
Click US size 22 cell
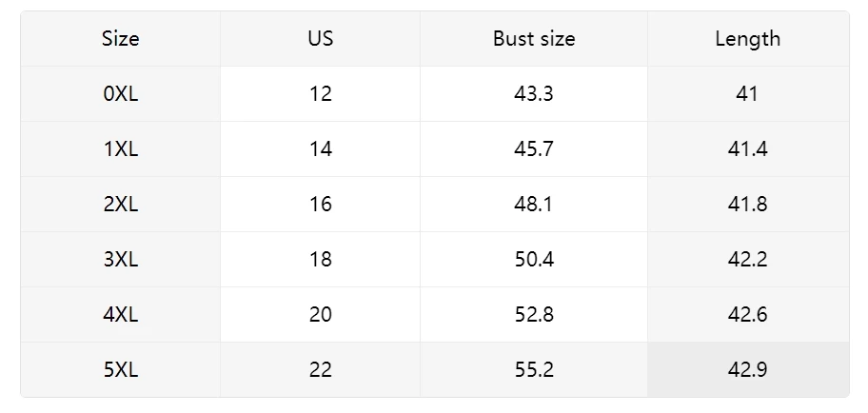pyautogui.click(x=321, y=369)
